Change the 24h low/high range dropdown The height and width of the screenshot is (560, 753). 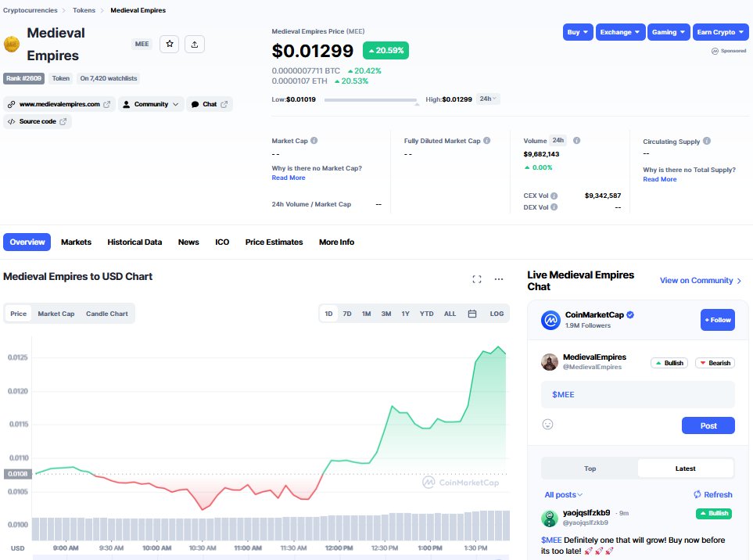[x=488, y=99]
